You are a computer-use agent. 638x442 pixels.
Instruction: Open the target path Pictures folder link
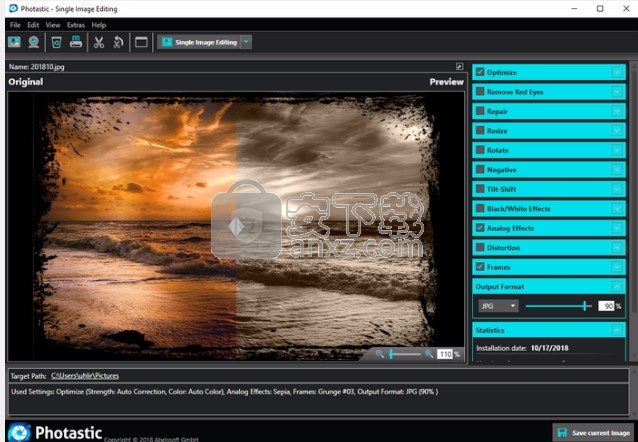click(x=85, y=376)
